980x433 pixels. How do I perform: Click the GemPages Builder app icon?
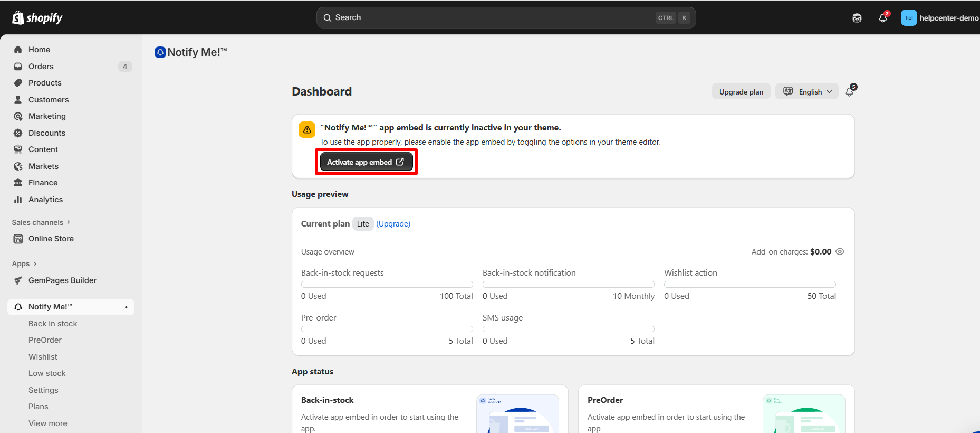[18, 280]
